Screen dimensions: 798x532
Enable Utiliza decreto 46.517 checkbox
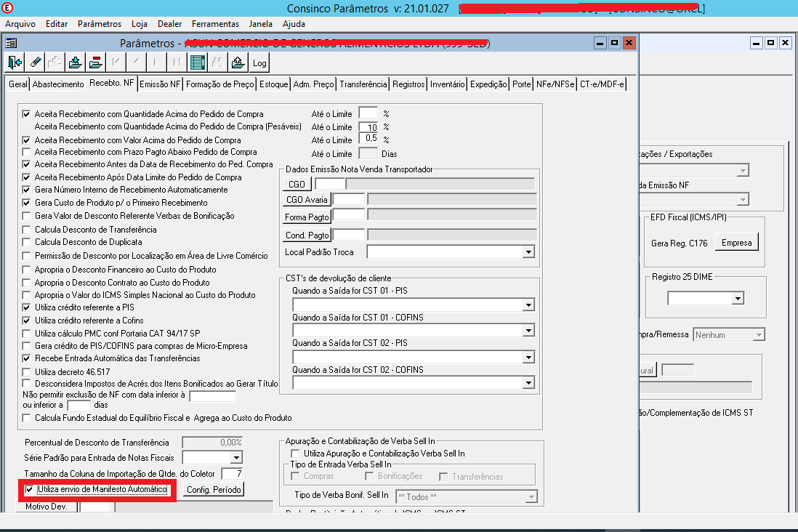pos(26,372)
